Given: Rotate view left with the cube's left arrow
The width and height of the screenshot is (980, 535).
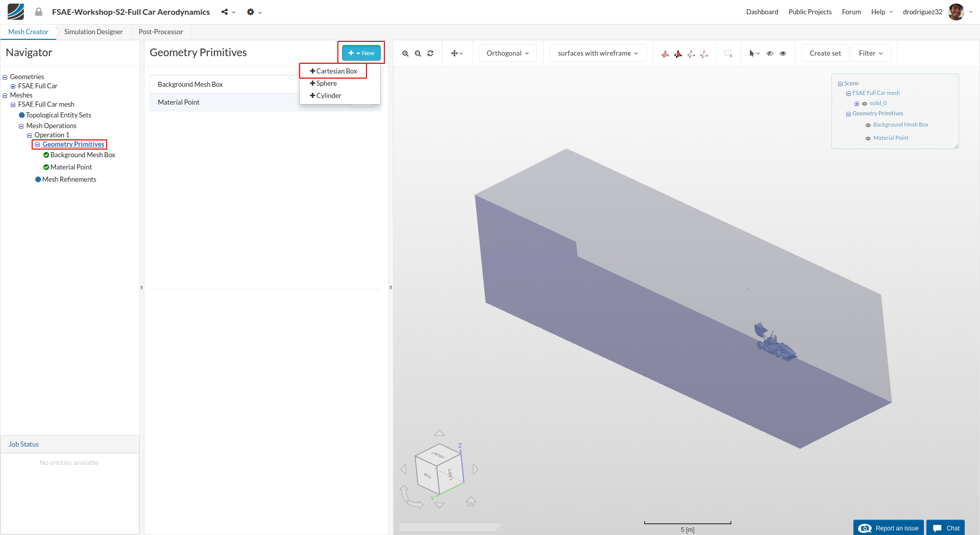Looking at the screenshot, I should click(404, 469).
